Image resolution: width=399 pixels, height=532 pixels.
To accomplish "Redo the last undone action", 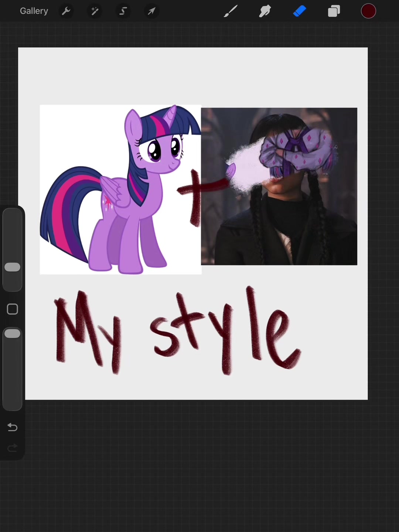I will click(13, 448).
